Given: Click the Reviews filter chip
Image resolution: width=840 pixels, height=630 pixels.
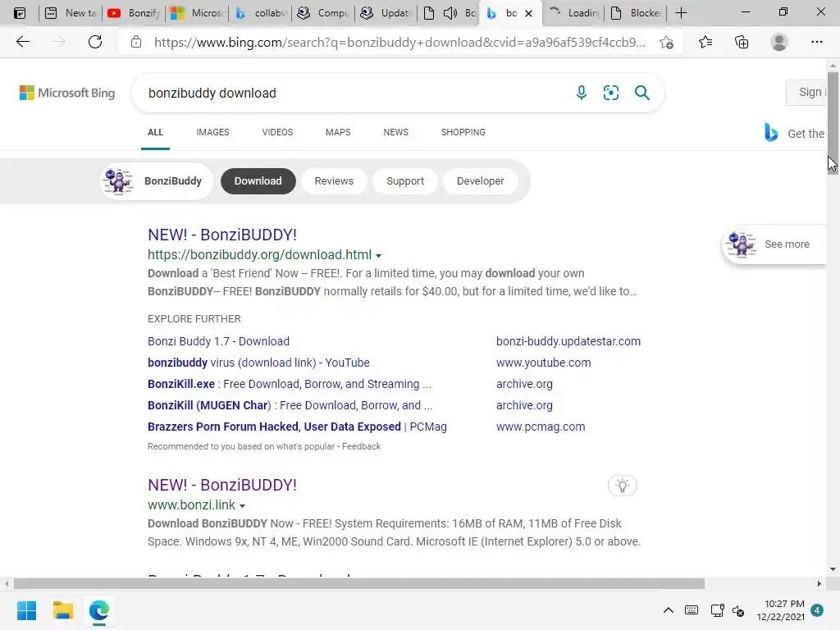Looking at the screenshot, I should (x=334, y=181).
